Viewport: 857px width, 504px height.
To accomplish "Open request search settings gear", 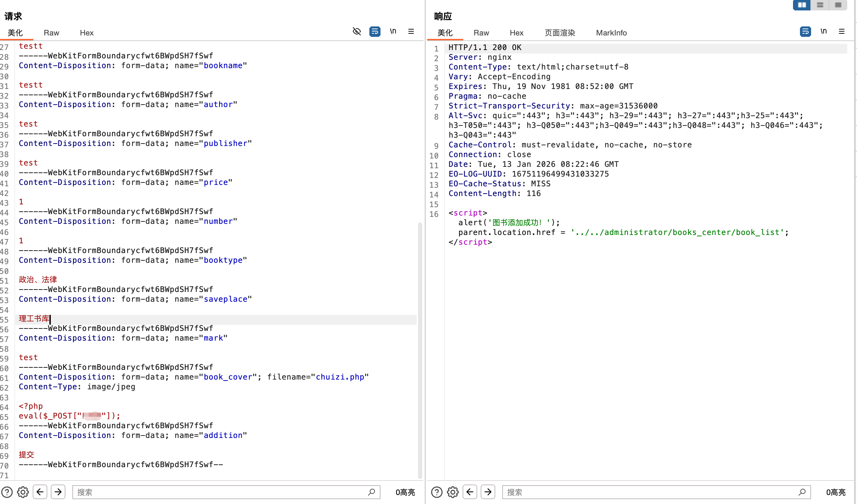I will coord(23,492).
